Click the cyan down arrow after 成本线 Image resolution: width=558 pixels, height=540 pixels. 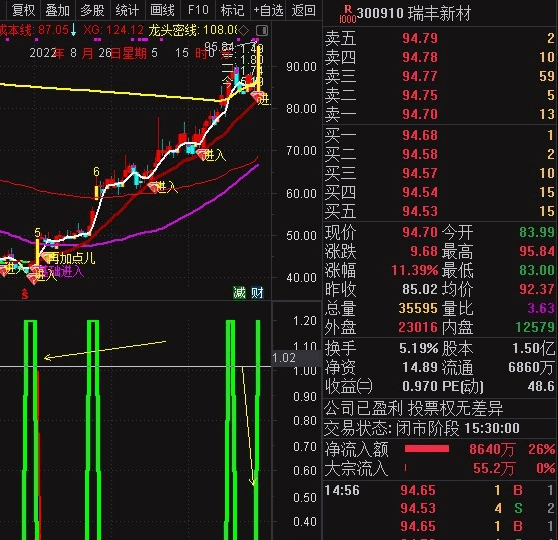tap(73, 30)
